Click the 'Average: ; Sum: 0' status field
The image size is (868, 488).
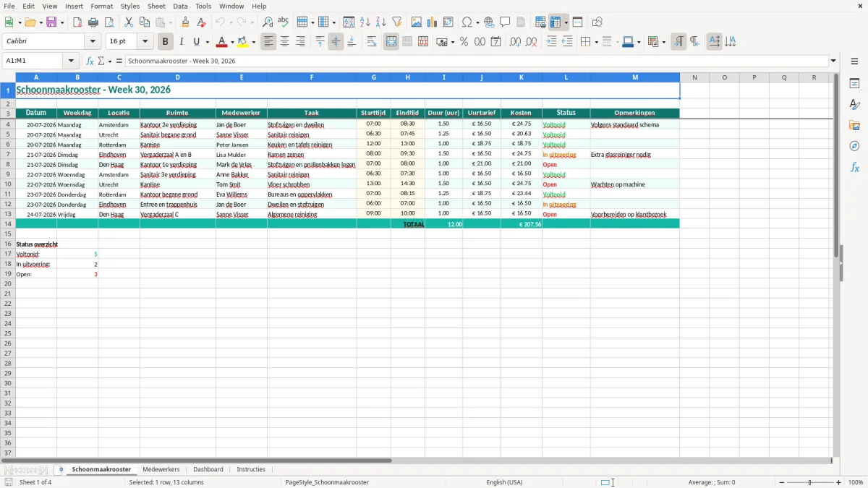tap(712, 482)
